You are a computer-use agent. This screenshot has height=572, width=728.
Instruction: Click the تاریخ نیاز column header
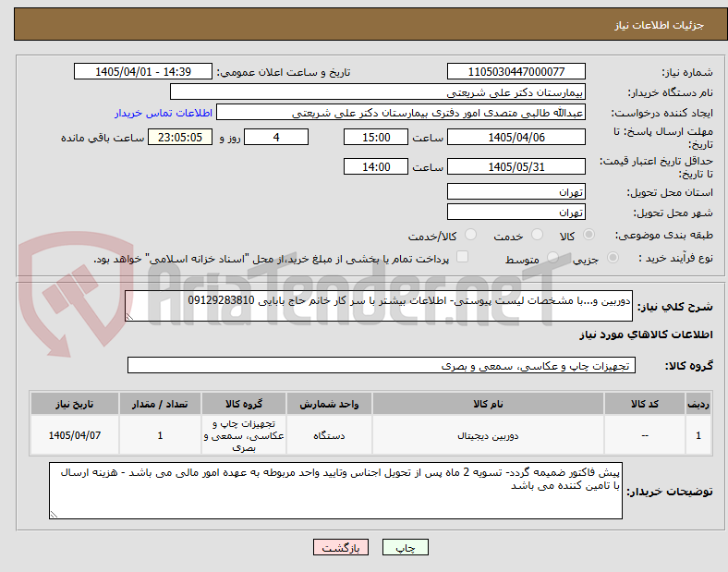pyautogui.click(x=75, y=404)
